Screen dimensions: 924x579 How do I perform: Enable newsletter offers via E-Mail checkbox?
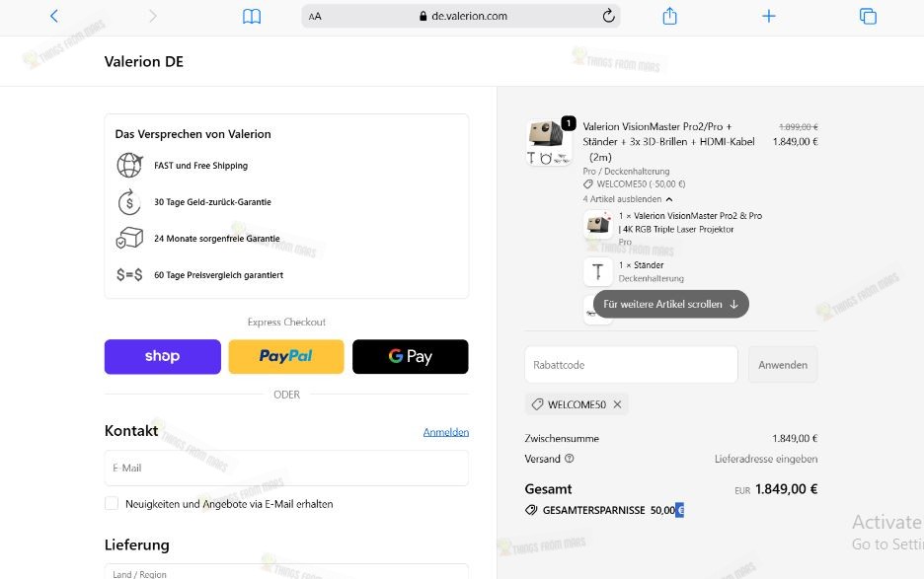tap(112, 504)
